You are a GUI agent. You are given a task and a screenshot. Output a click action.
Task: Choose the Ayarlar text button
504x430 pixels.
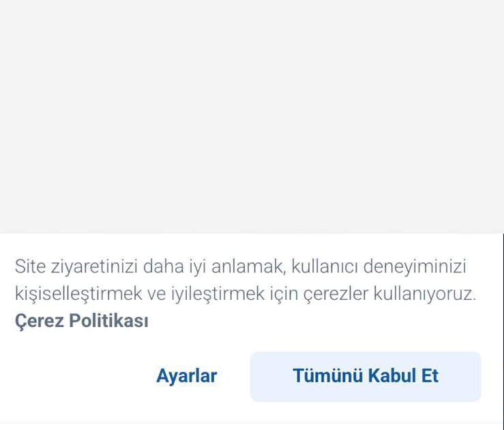coord(186,376)
